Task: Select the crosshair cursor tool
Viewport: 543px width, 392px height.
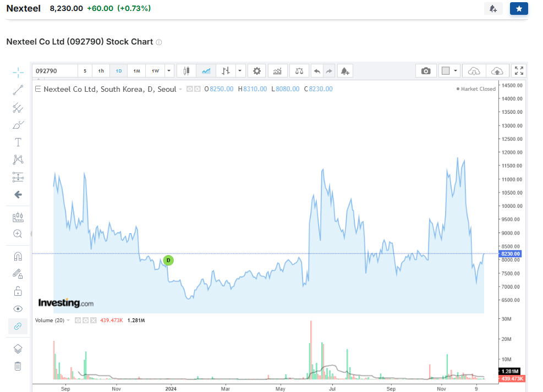Action: 18,73
